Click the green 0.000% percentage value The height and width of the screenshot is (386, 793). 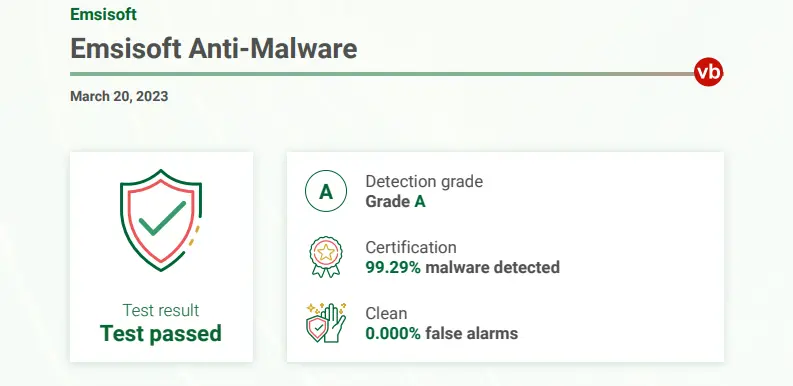[393, 333]
